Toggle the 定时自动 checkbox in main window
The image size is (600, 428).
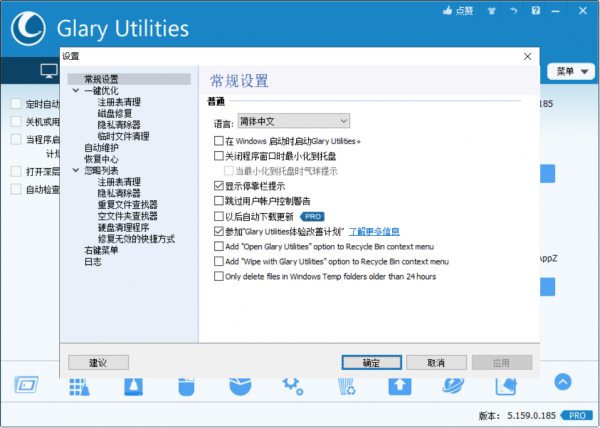pos(16,104)
